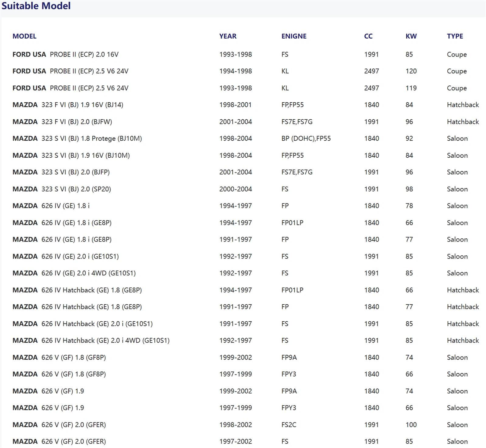486x448 pixels.
Task: Click MAZDA 626 IV (GE) 2.0 i 4WD (GE10S1)
Action: pyautogui.click(x=74, y=273)
